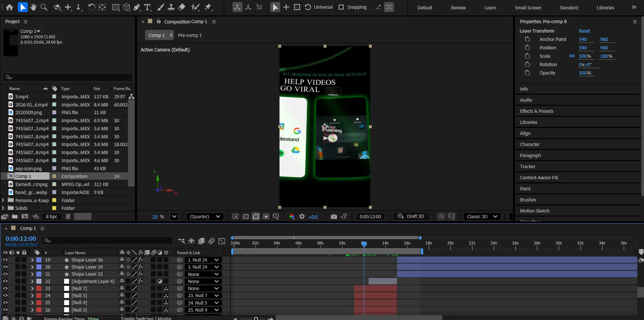
Task: Open the Pre-comp 1 breadcrumb tab
Action: click(190, 35)
